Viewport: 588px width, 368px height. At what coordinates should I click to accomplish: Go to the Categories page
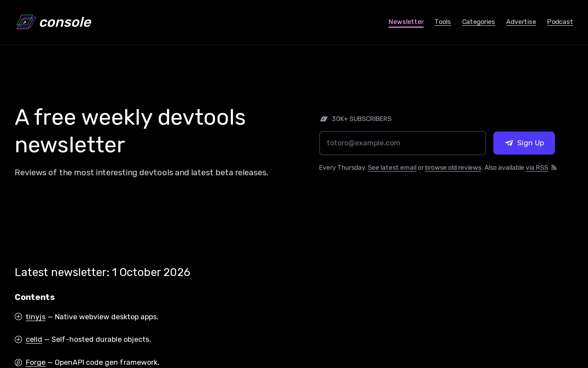478,22
